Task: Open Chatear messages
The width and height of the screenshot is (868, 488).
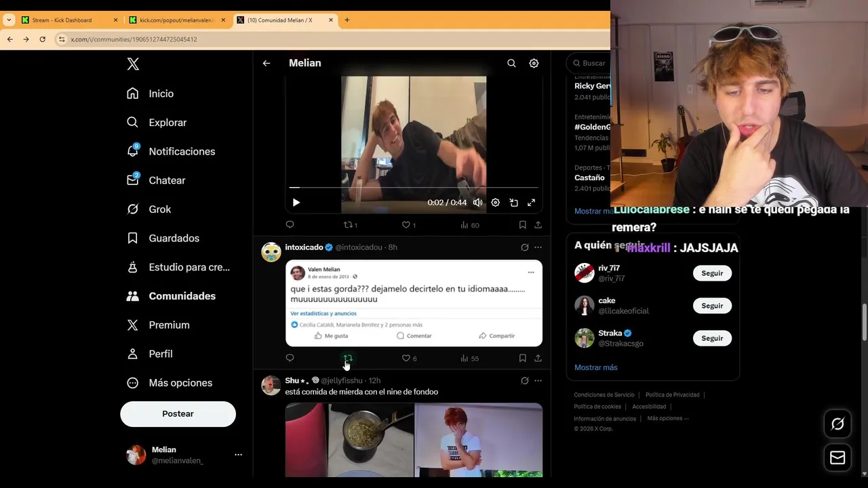Action: (x=156, y=180)
